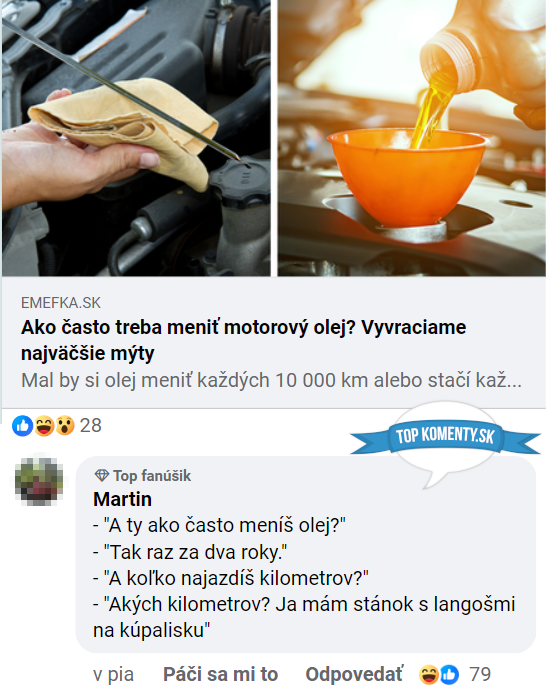This screenshot has width=546, height=696.
Task: Click the wow reaction emoji under post
Action: click(65, 426)
